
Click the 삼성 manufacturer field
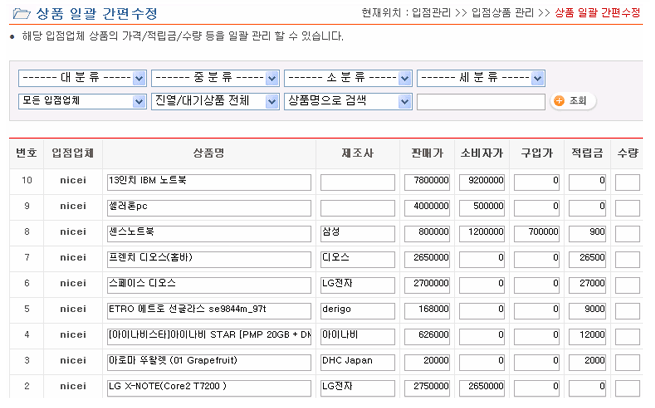(358, 232)
